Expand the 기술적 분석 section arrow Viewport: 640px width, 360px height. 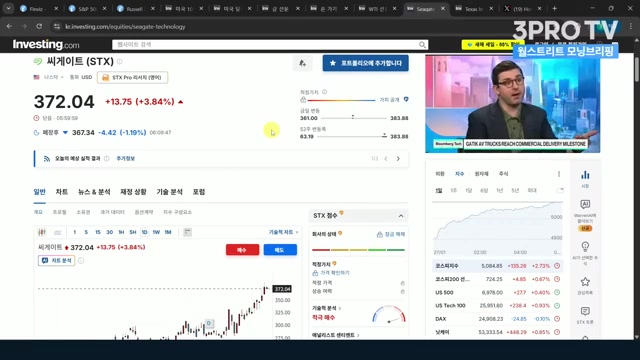click(x=339, y=309)
